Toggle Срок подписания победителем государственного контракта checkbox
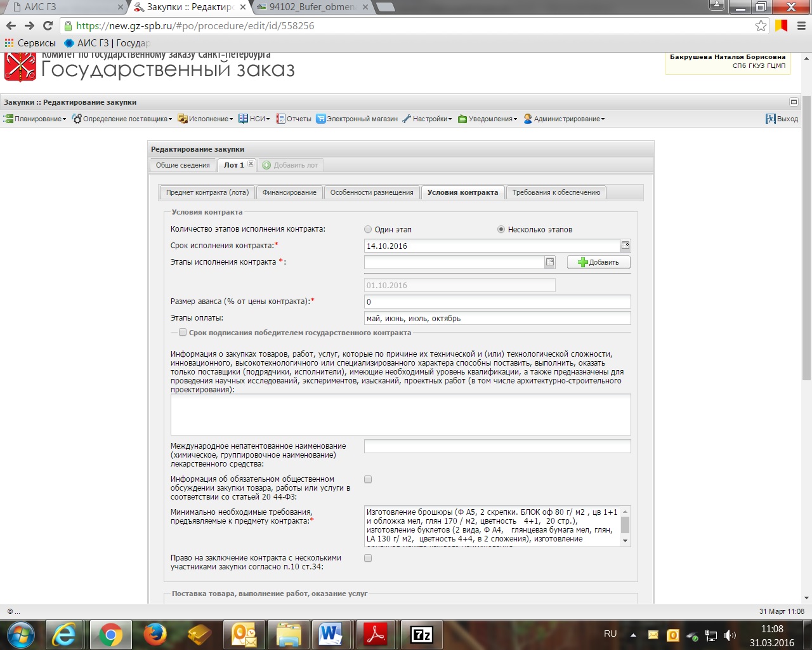Image resolution: width=812 pixels, height=650 pixels. click(183, 332)
